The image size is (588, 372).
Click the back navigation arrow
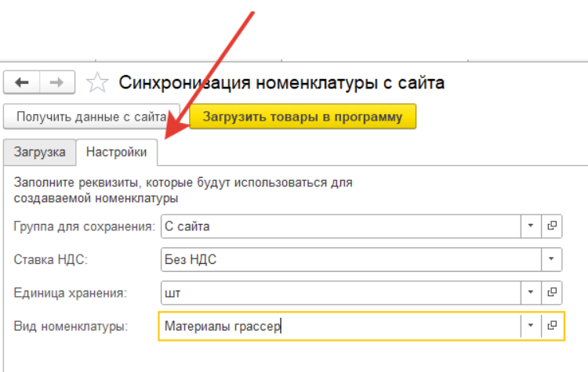click(x=22, y=82)
